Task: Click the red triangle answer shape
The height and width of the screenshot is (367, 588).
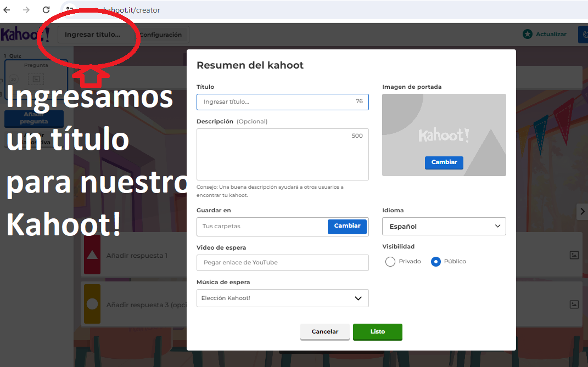Action: click(x=92, y=255)
